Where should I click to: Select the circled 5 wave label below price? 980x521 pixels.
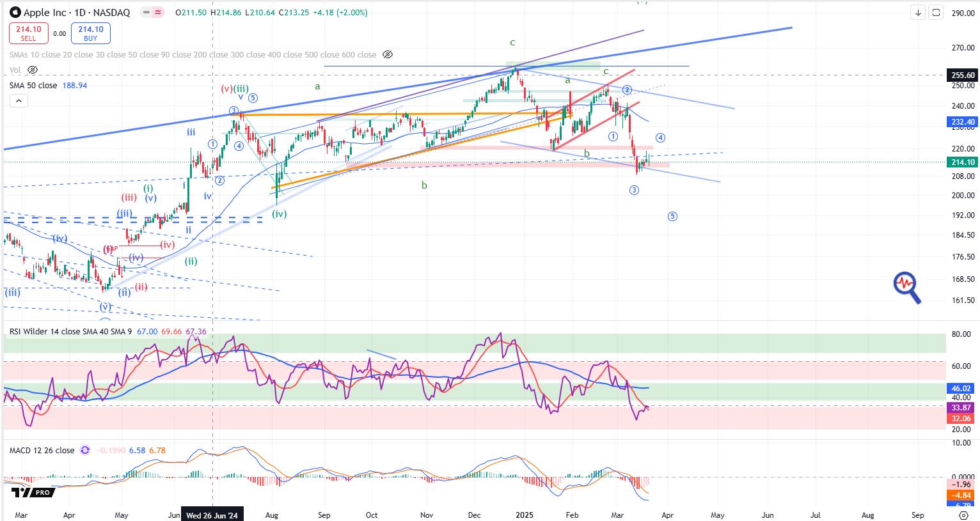(672, 216)
